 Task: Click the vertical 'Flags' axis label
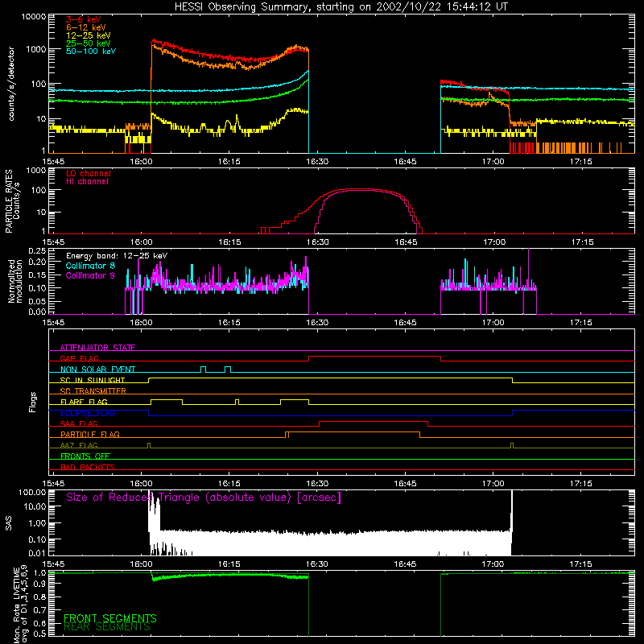[33, 402]
